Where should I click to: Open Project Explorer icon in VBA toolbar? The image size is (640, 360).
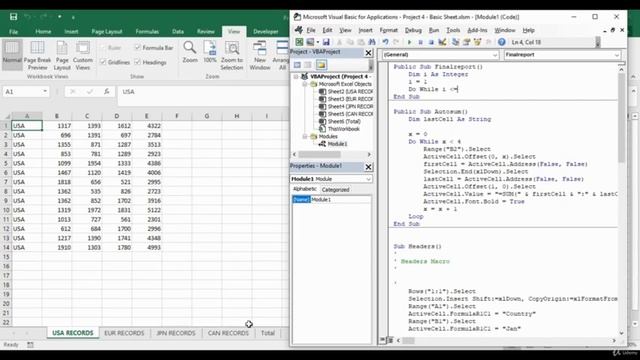[456, 42]
